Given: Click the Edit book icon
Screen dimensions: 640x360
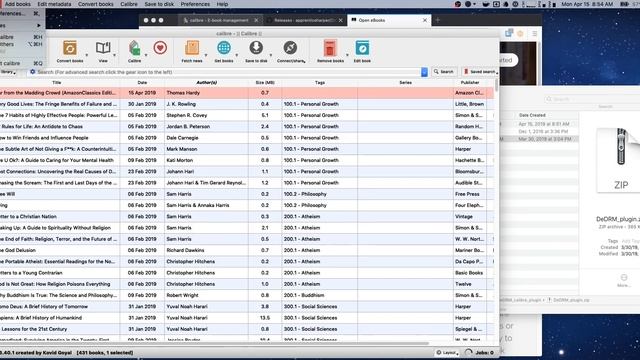Looking at the screenshot, I should tap(362, 48).
